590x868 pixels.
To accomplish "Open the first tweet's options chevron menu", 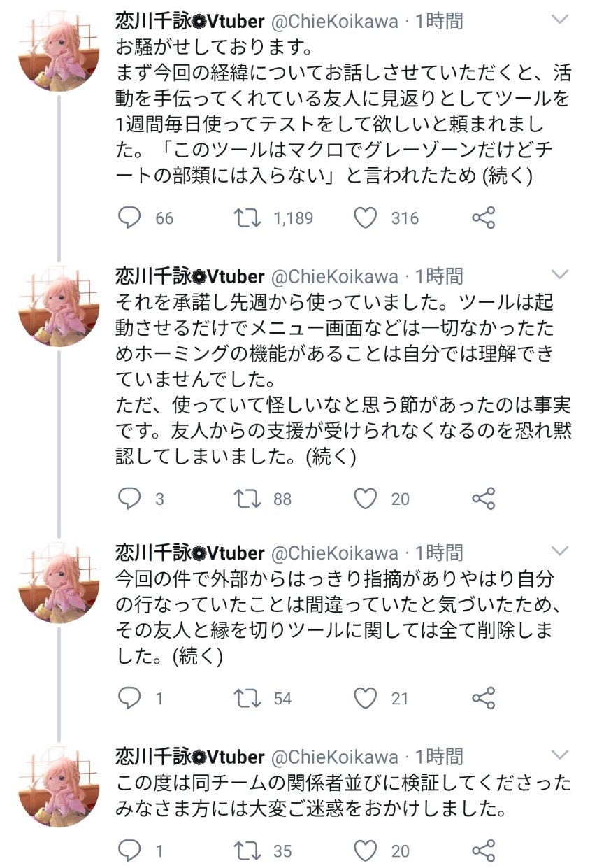I will point(561,20).
